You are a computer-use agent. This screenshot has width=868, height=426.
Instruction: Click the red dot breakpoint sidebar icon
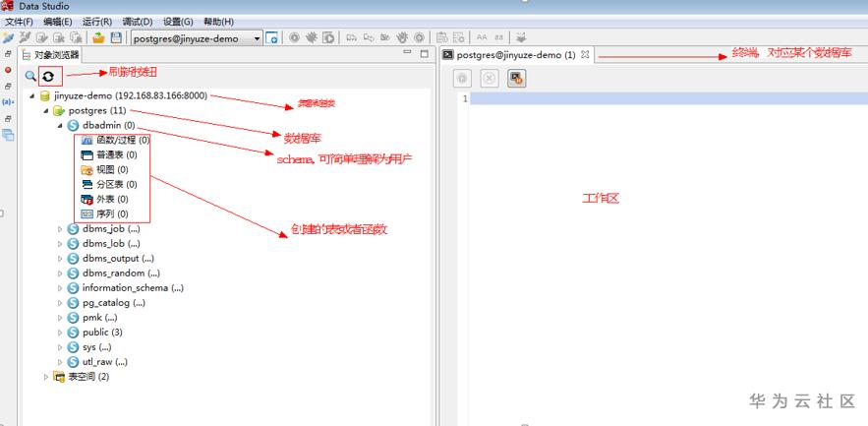[x=8, y=71]
